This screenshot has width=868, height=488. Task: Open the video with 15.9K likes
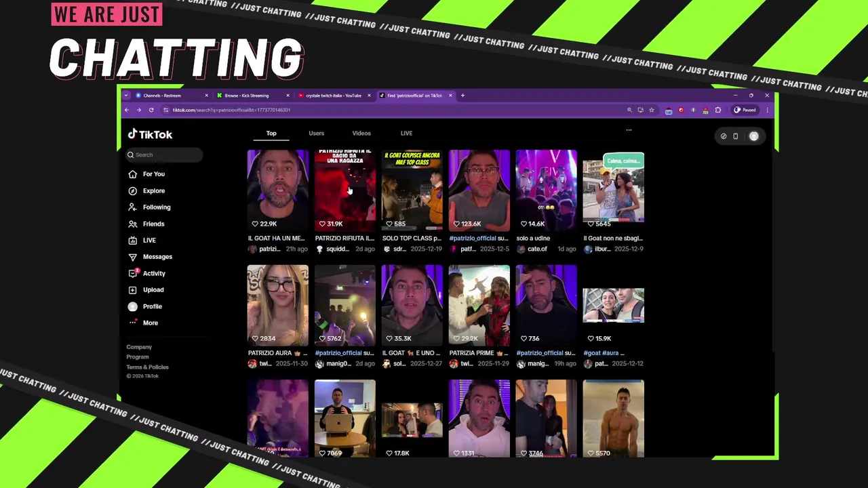pos(614,305)
